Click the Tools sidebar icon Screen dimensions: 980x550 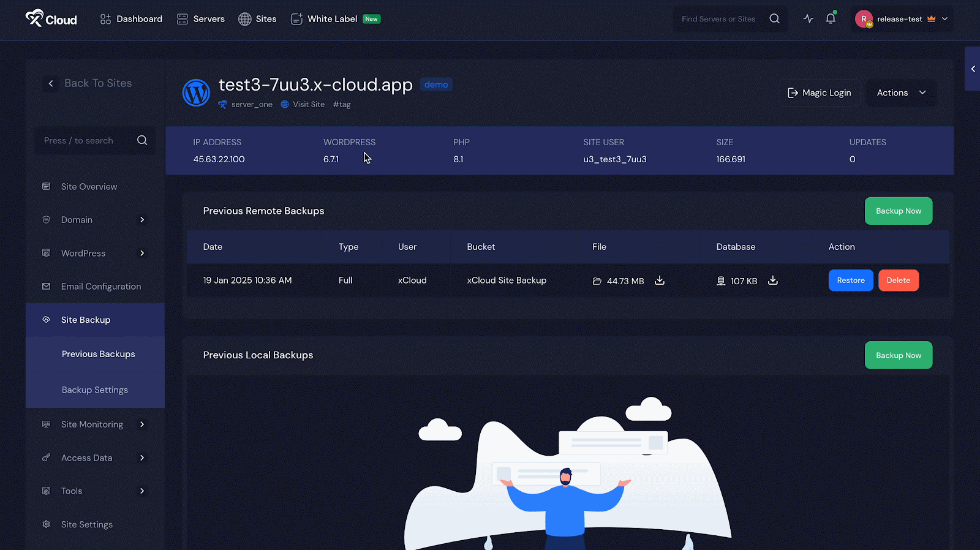pyautogui.click(x=46, y=491)
